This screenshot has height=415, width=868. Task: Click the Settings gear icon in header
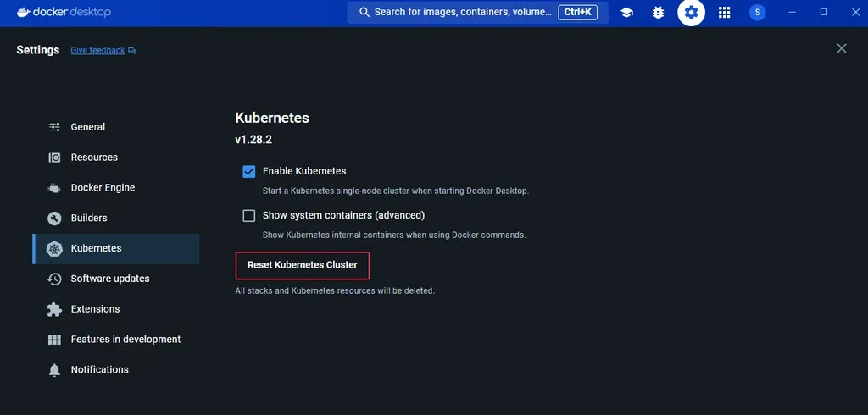click(x=692, y=13)
